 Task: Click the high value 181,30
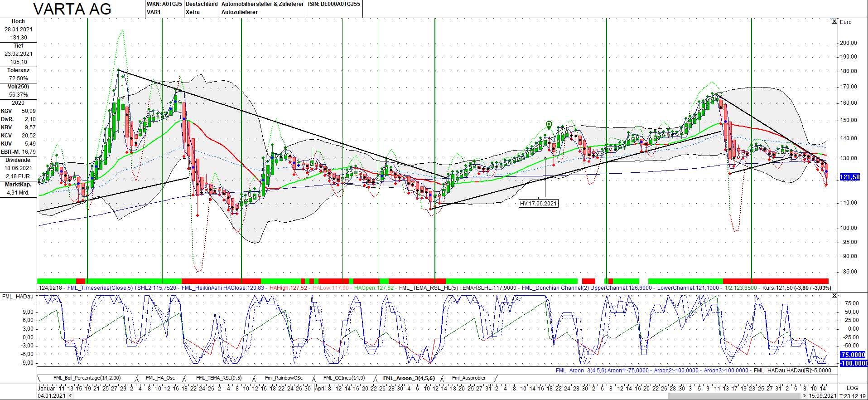19,38
